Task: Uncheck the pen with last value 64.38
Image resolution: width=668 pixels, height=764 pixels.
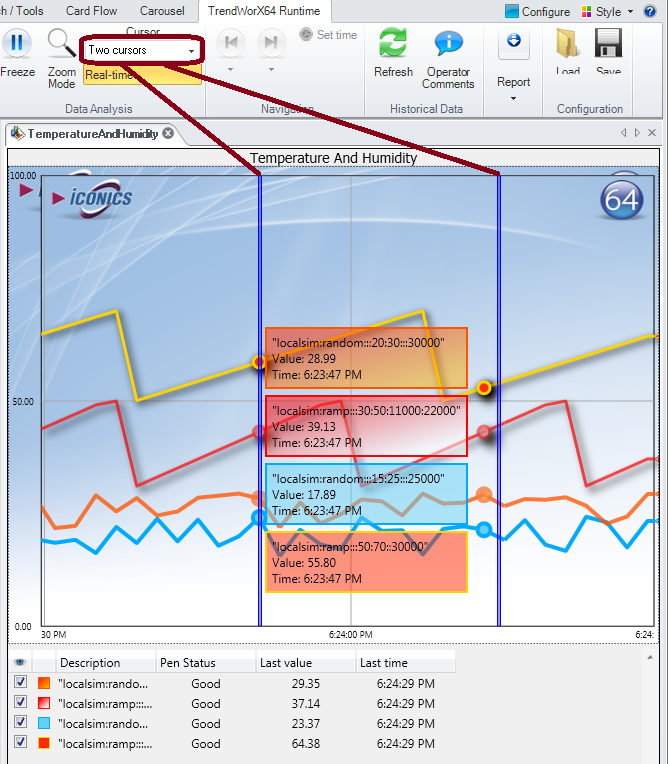Action: click(x=21, y=744)
